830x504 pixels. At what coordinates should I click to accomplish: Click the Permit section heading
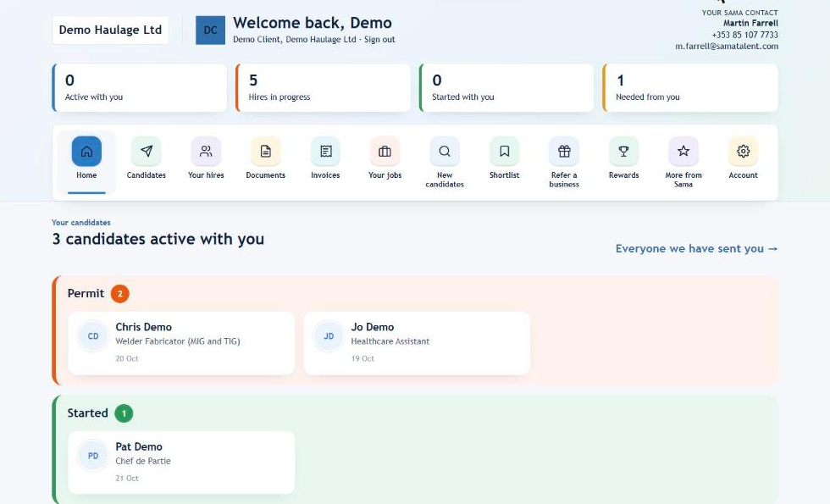86,294
